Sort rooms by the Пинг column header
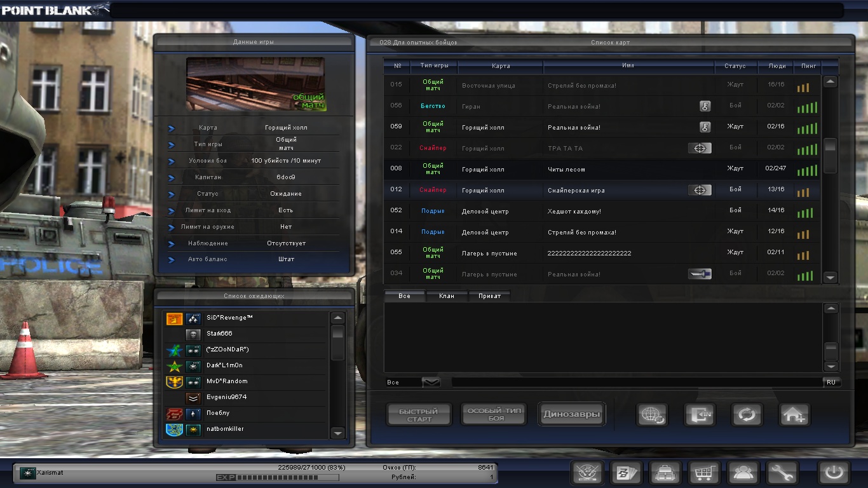The image size is (868, 488). (808, 66)
